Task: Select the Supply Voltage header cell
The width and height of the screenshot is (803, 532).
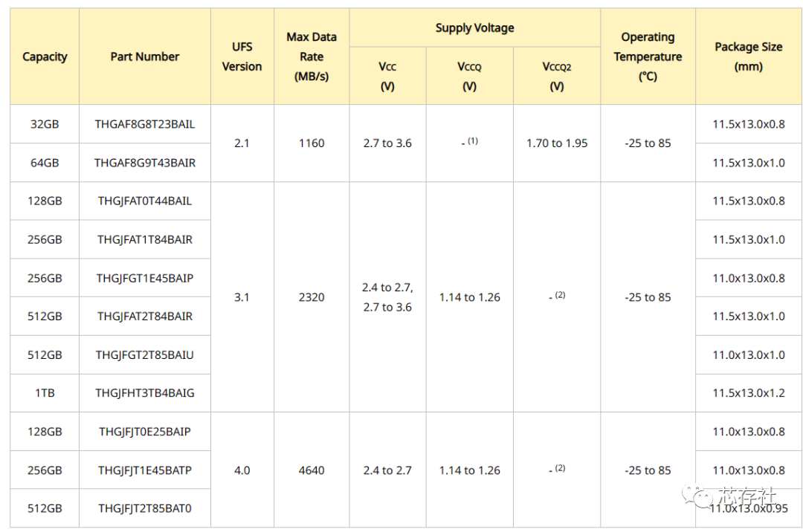Action: [x=474, y=28]
